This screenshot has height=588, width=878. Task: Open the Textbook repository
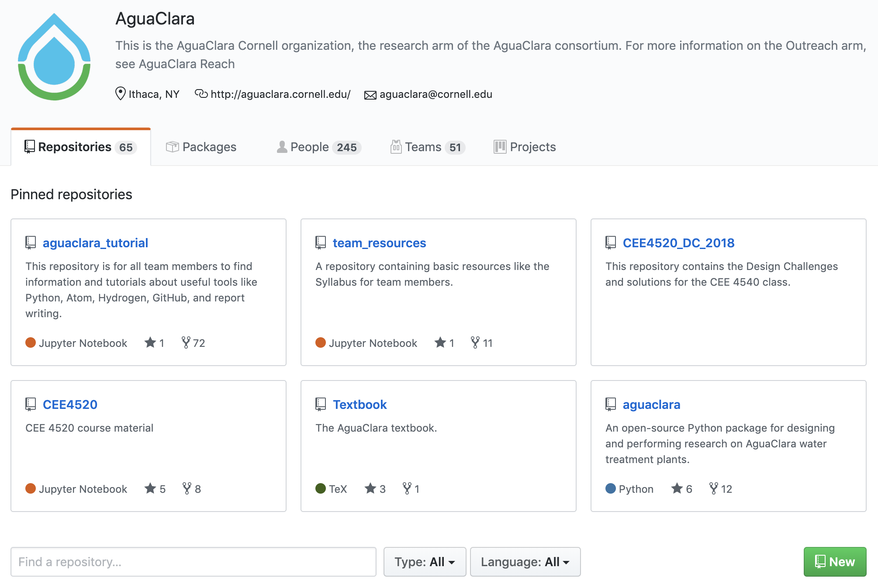click(x=359, y=405)
